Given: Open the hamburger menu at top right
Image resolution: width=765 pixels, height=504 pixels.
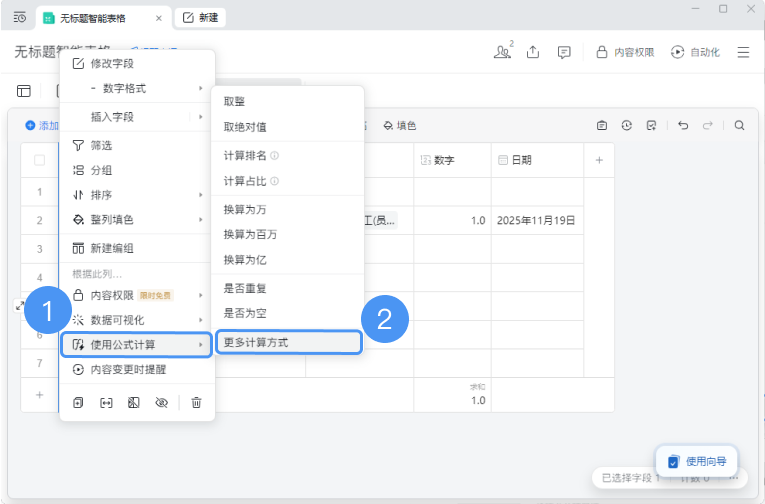Looking at the screenshot, I should pyautogui.click(x=743, y=52).
